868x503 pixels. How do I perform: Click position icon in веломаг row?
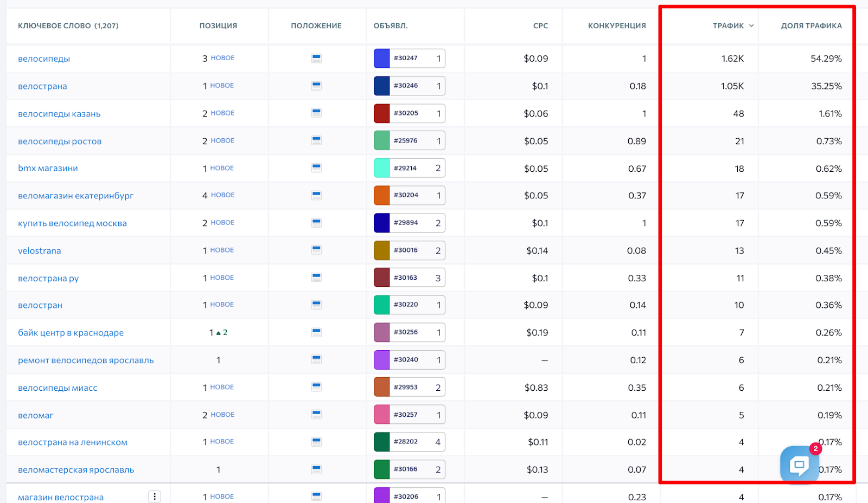pos(316,415)
